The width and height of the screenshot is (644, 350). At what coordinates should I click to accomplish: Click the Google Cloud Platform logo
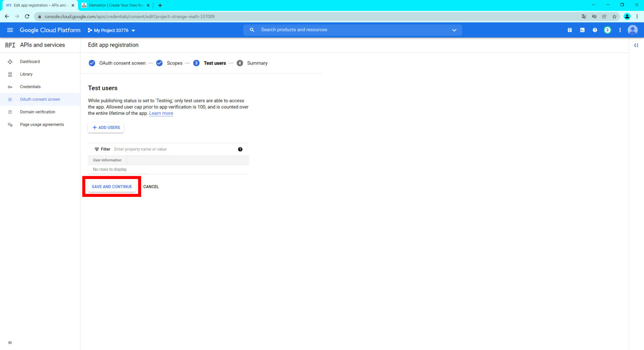click(50, 30)
